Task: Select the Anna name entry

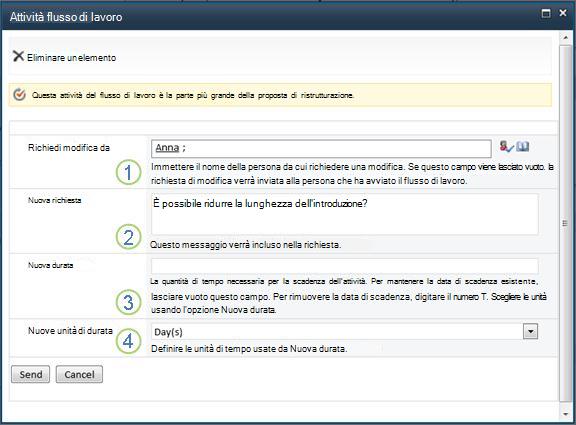Action: coord(167,148)
